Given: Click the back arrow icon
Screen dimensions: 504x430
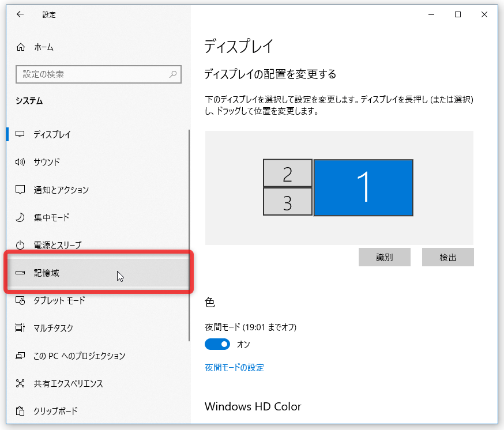Looking at the screenshot, I should (x=20, y=14).
